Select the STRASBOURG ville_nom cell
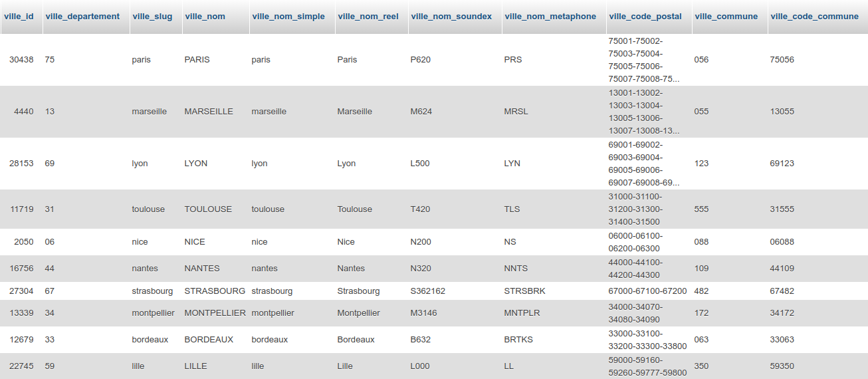 click(215, 291)
